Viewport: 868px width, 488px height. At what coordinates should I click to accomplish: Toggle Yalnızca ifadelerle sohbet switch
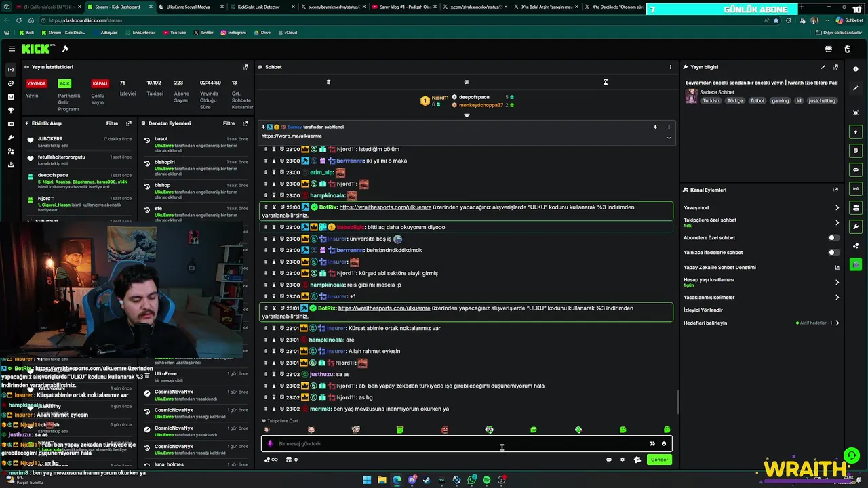click(x=833, y=253)
